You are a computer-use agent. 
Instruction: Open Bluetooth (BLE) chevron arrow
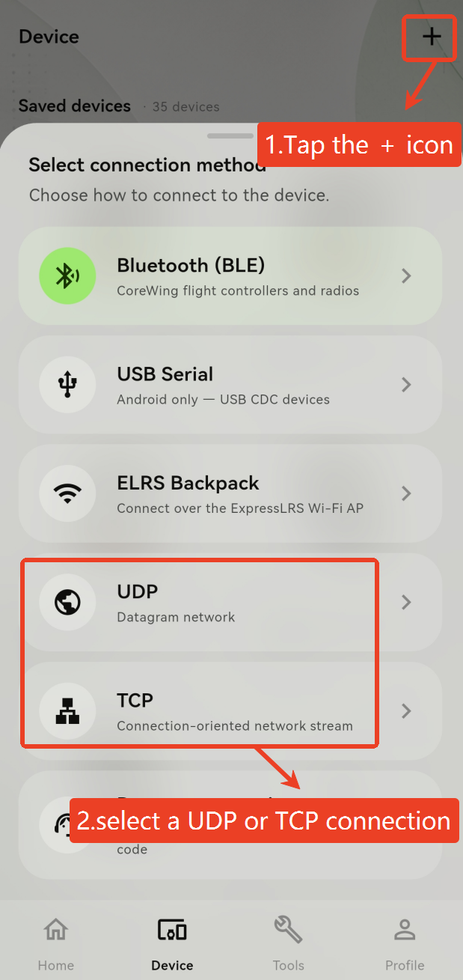click(406, 276)
